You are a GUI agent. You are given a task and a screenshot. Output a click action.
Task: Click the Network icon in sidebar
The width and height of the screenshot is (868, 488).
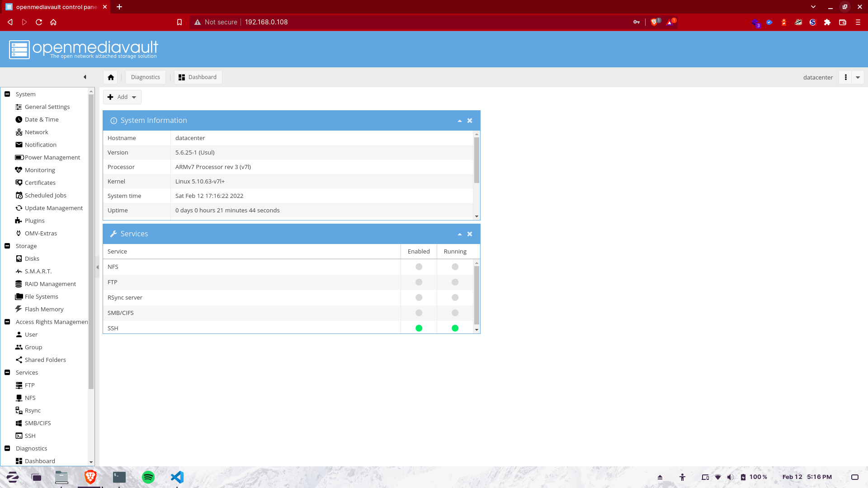[19, 132]
